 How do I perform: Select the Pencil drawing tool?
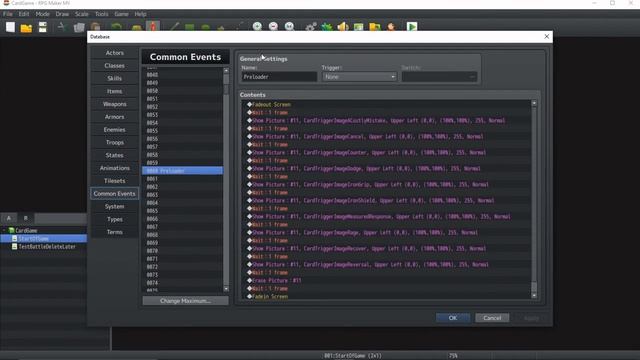coord(174,27)
